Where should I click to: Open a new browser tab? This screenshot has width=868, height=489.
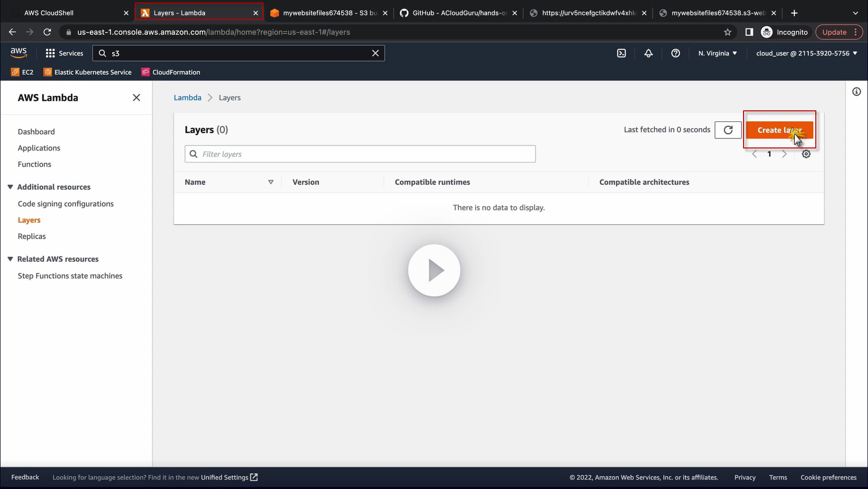coord(794,13)
